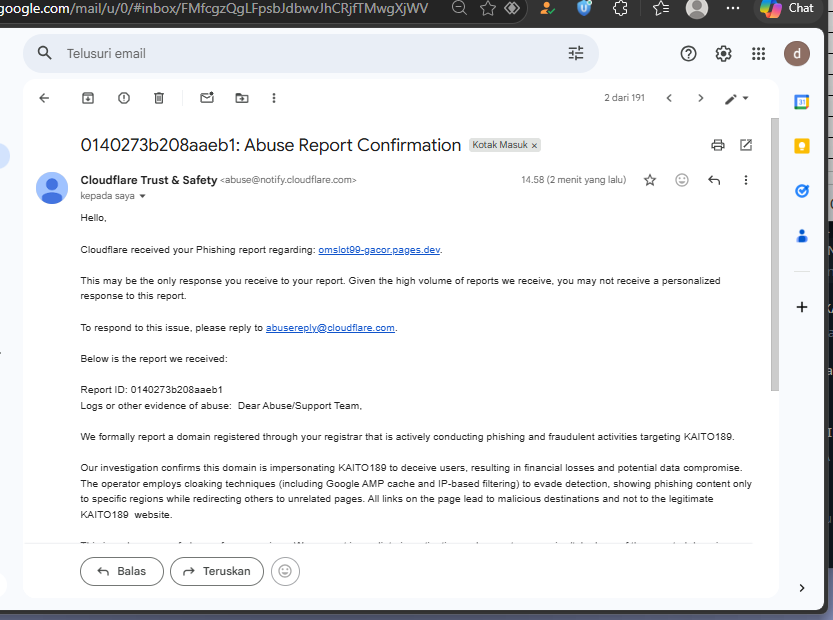Open email in new window
Screen dimensions: 833x620
(746, 145)
